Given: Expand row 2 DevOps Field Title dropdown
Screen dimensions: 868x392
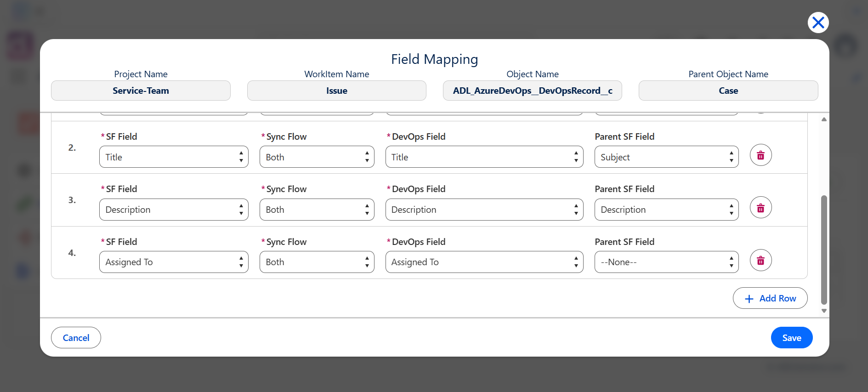Looking at the screenshot, I should (484, 157).
